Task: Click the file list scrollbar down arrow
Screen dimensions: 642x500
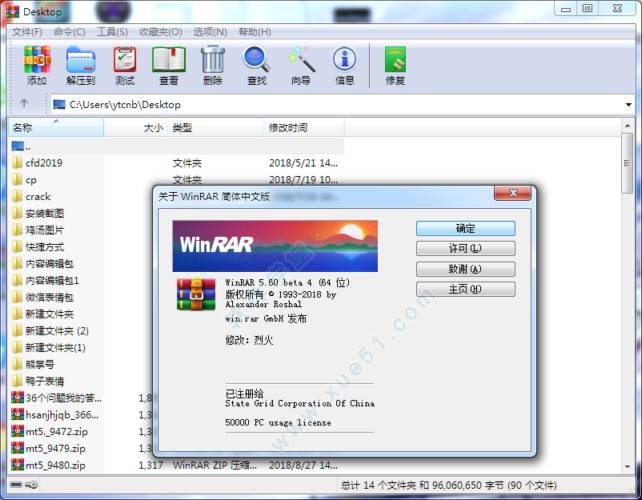Action: (x=627, y=467)
